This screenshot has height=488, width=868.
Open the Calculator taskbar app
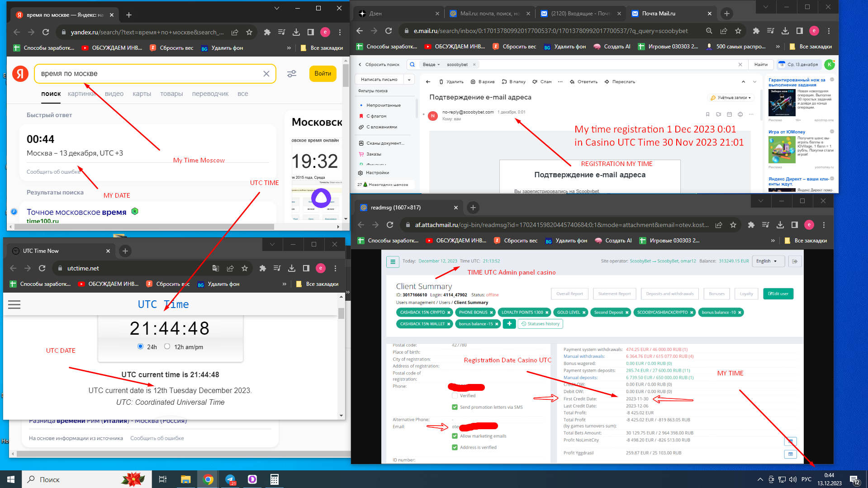[275, 479]
